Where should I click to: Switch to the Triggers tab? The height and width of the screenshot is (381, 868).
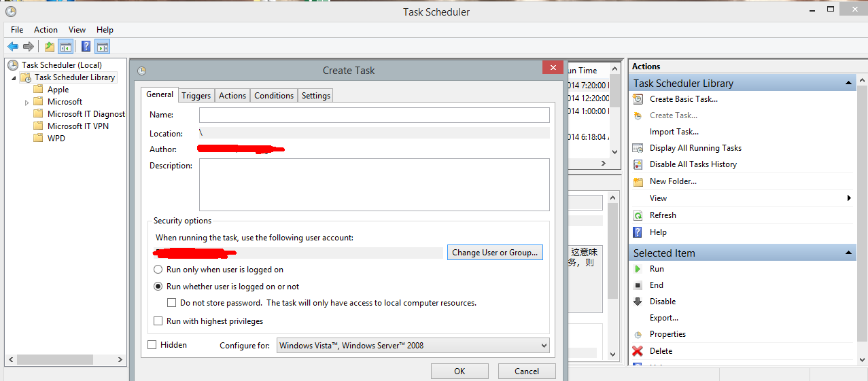click(x=196, y=96)
